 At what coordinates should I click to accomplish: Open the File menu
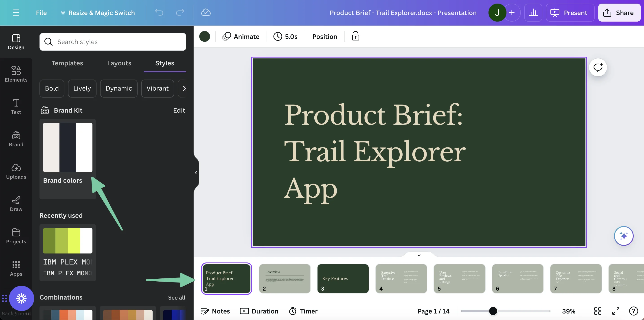click(x=41, y=13)
